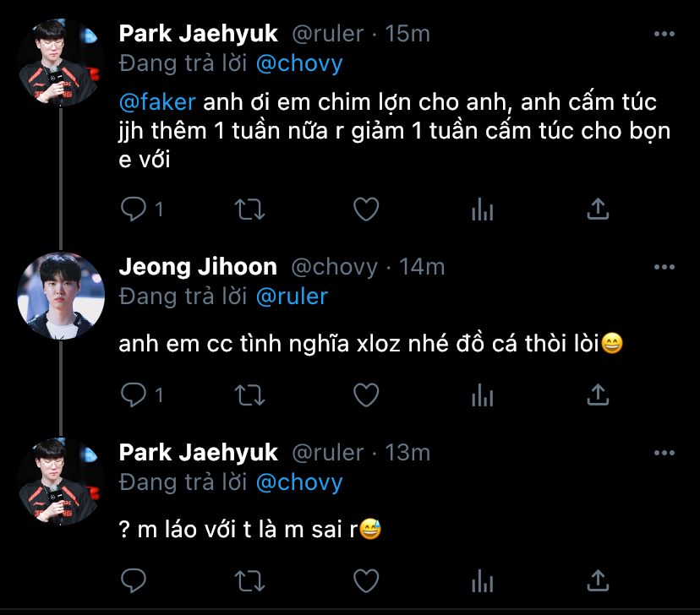Open more options for @chovy tweet
Screen dimensions: 700x615
coord(665,267)
